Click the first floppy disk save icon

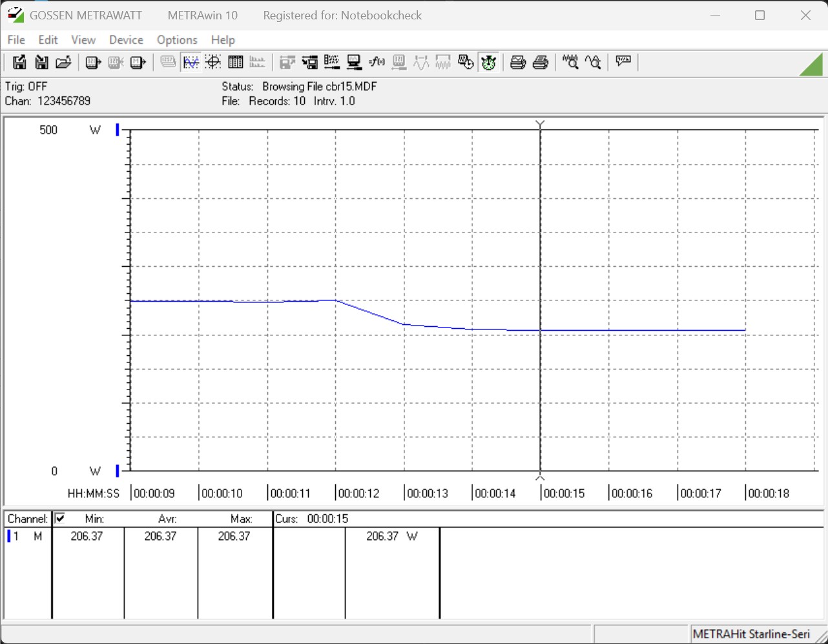(19, 62)
